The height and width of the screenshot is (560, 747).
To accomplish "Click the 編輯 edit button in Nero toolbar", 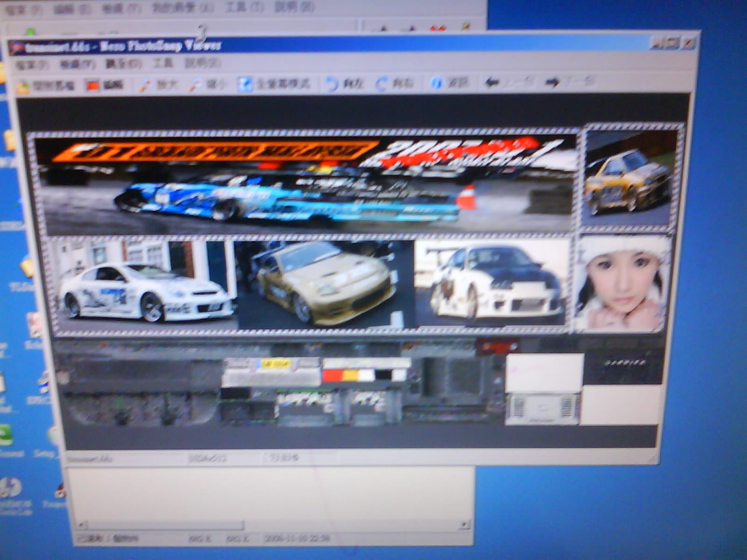I will point(105,85).
